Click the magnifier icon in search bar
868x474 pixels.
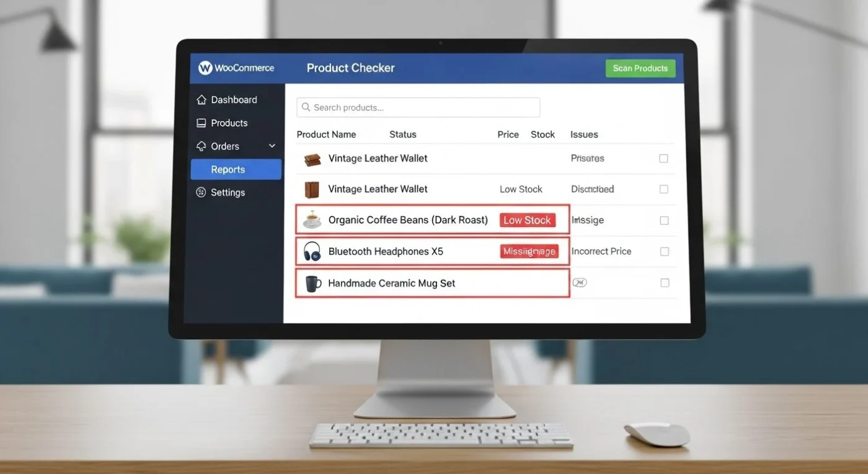click(x=306, y=107)
